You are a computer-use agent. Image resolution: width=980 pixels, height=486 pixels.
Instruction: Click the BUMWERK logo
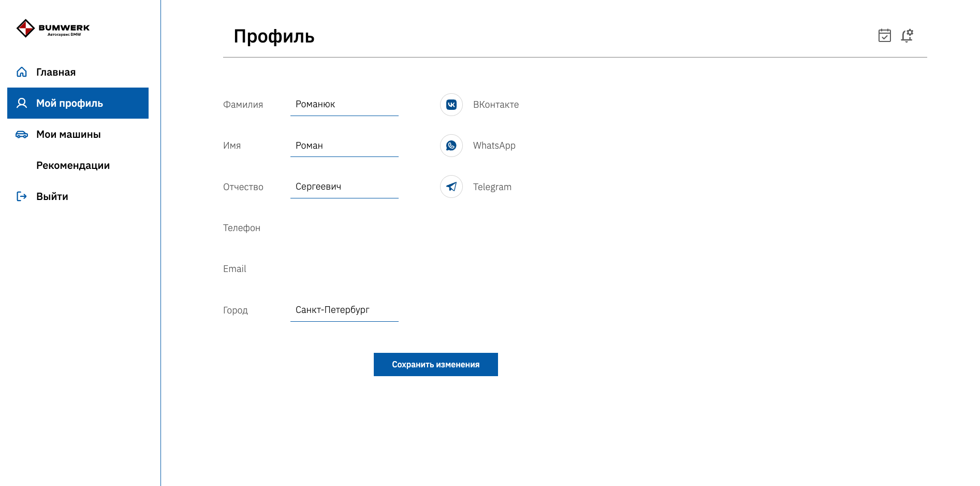pyautogui.click(x=53, y=28)
